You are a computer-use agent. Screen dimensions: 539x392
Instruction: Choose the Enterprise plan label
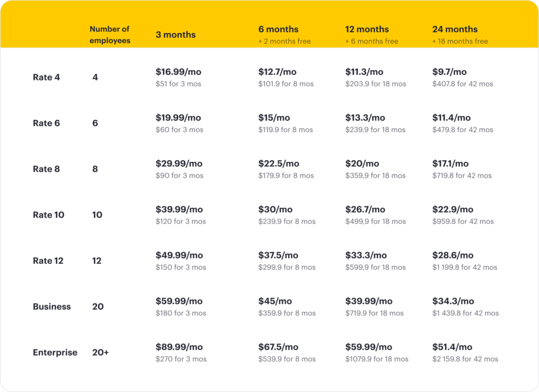(x=55, y=353)
